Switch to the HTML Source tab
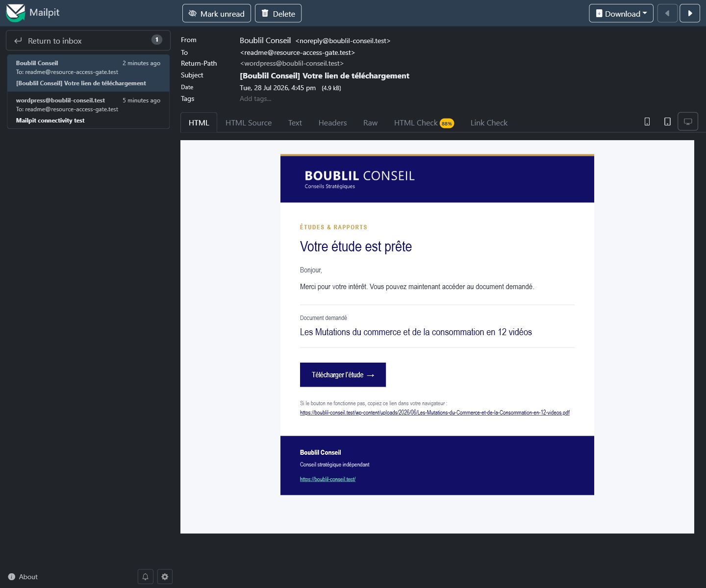Viewport: 706px width, 588px height. click(249, 122)
